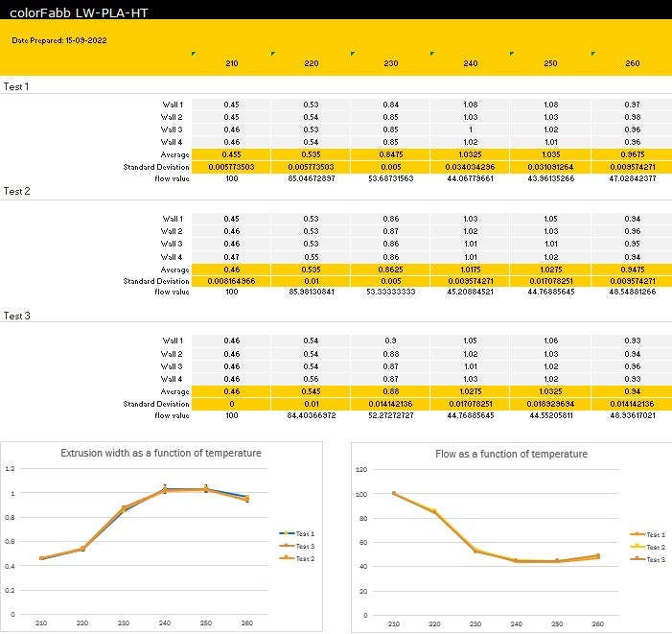This screenshot has width=672, height=634.
Task: Click the Test 1 section heading
Action: point(16,86)
